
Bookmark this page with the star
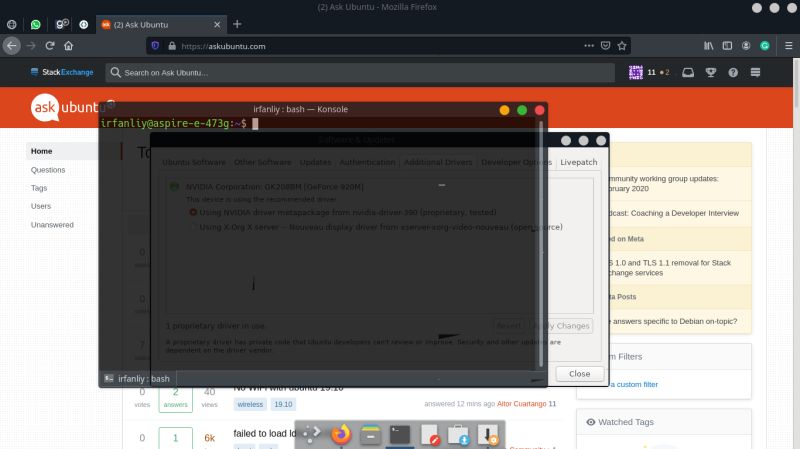click(x=621, y=45)
